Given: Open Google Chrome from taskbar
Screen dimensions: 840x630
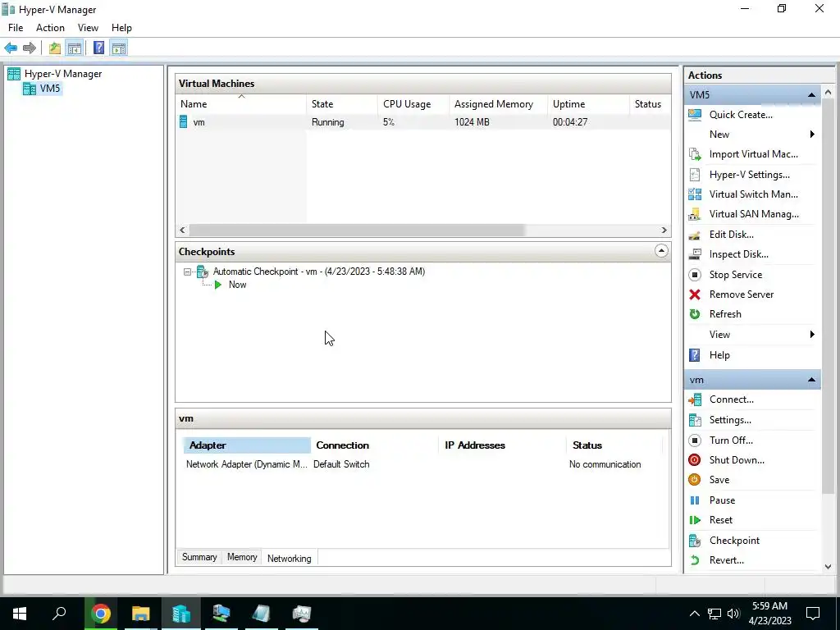Looking at the screenshot, I should [x=101, y=614].
